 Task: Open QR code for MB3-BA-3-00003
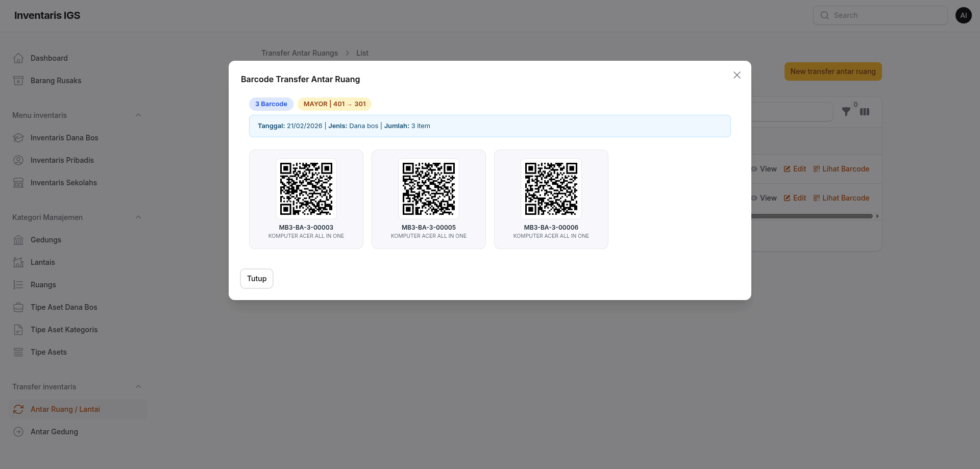pos(306,189)
